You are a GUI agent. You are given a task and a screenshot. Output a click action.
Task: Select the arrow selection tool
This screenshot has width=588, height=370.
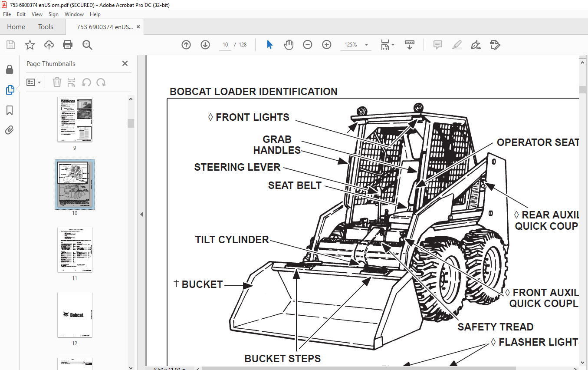(x=269, y=45)
